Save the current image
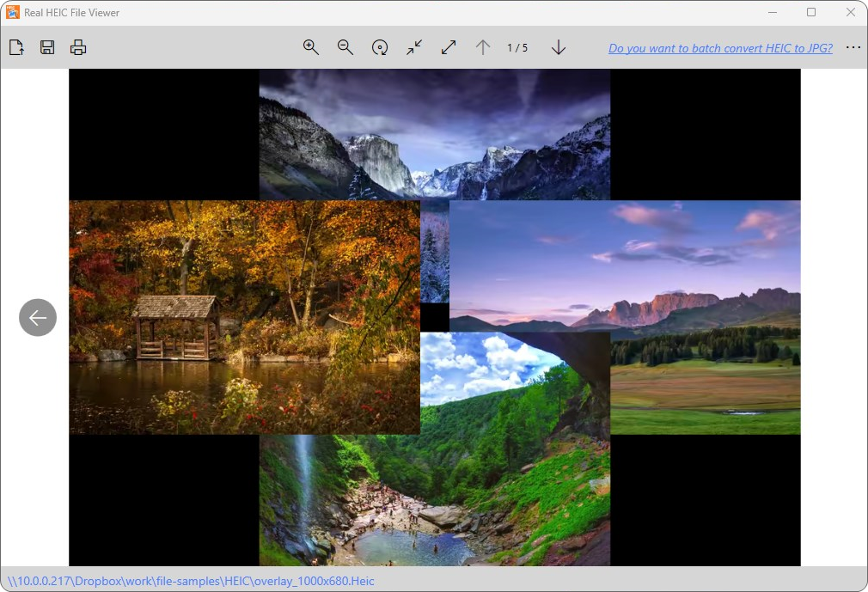Image resolution: width=868 pixels, height=592 pixels. pyautogui.click(x=47, y=48)
